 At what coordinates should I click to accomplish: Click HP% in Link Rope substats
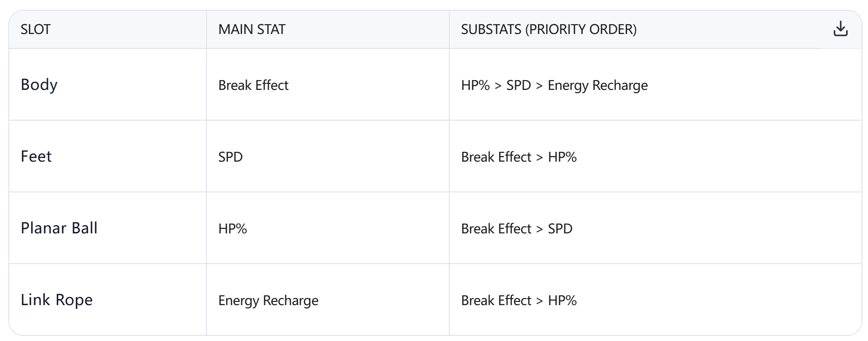(x=562, y=300)
